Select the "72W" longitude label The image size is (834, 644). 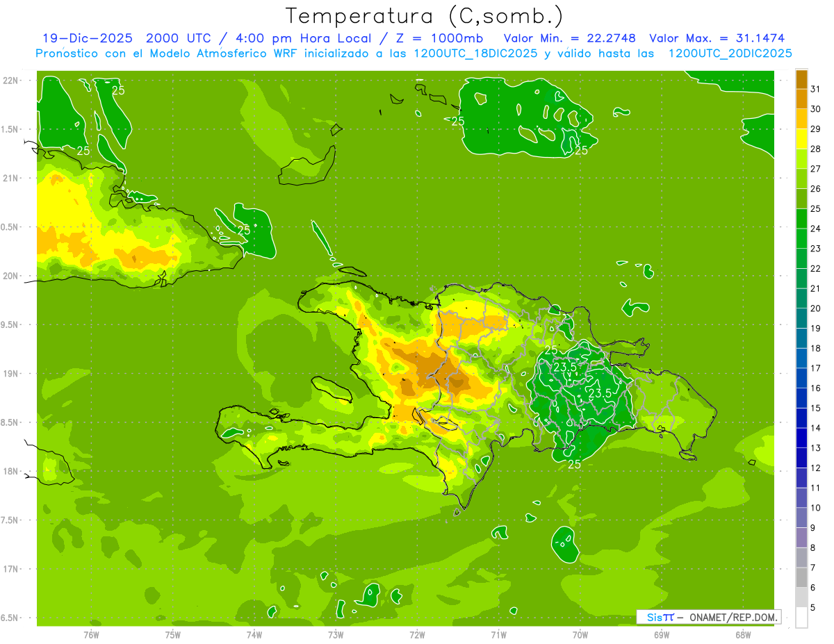tap(417, 635)
